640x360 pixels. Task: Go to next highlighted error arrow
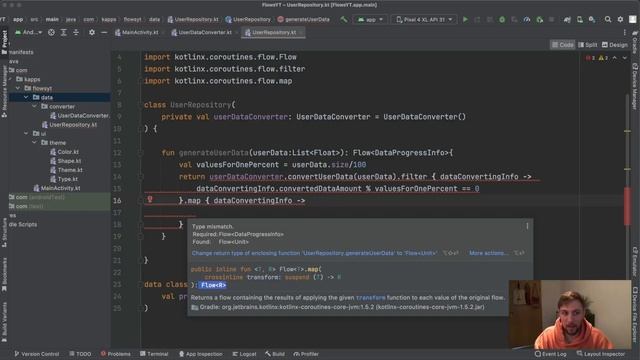pos(624,58)
